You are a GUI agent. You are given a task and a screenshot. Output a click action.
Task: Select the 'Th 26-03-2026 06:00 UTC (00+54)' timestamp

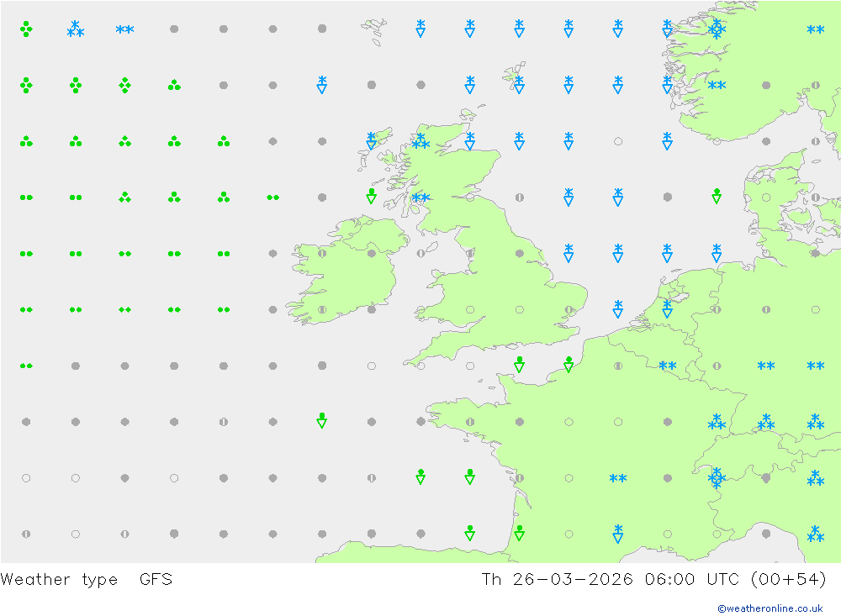coord(653,580)
